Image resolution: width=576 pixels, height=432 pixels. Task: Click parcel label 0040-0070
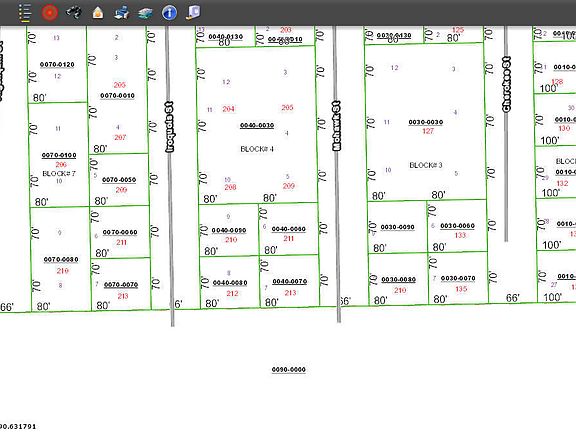pos(289,281)
